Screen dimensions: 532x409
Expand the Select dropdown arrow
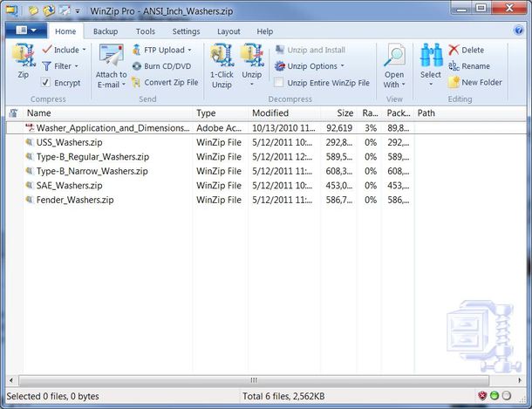[x=431, y=84]
